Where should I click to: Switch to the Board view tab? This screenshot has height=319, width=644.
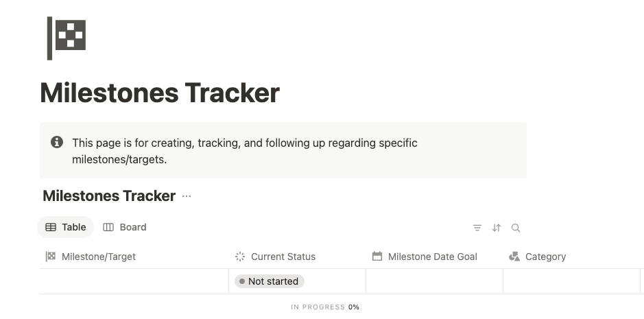[x=125, y=227]
